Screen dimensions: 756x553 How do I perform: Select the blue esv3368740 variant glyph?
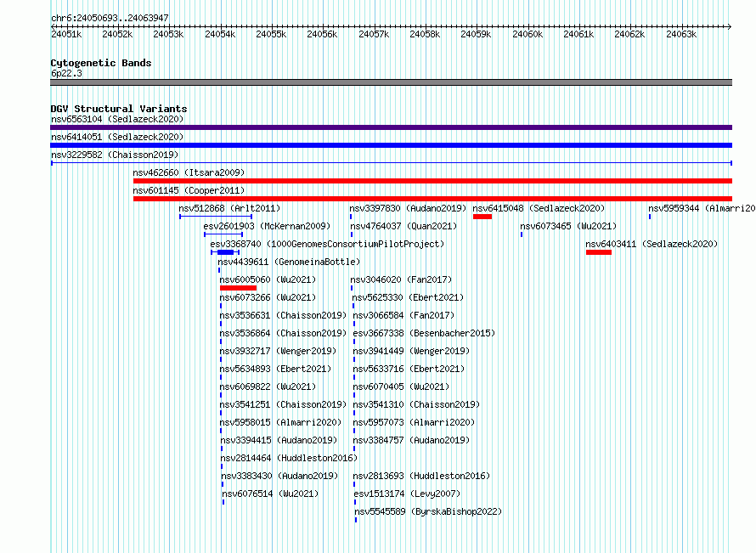[225, 252]
